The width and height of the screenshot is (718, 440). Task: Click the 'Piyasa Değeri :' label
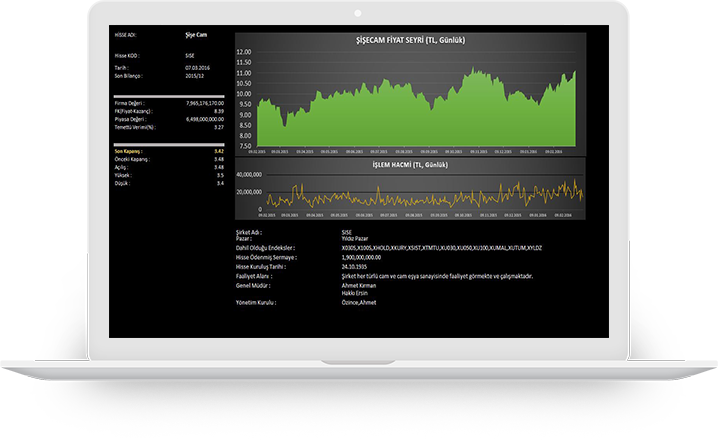131,120
